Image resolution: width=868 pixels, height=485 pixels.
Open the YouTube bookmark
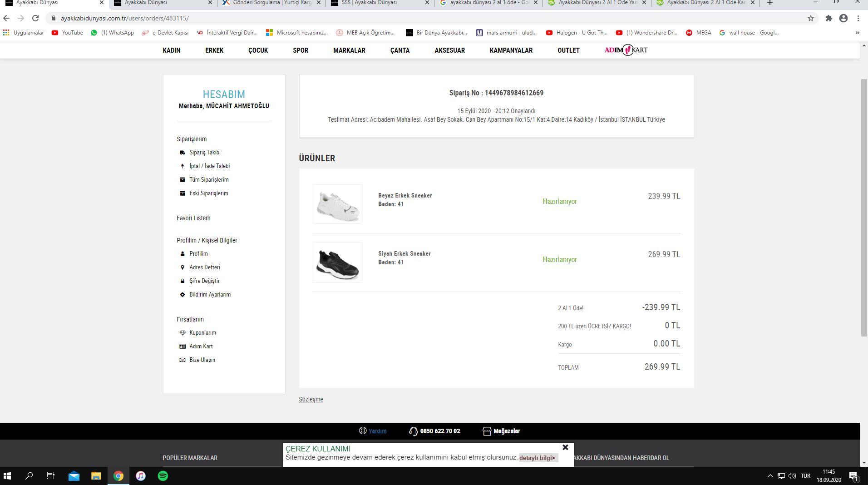(x=67, y=33)
